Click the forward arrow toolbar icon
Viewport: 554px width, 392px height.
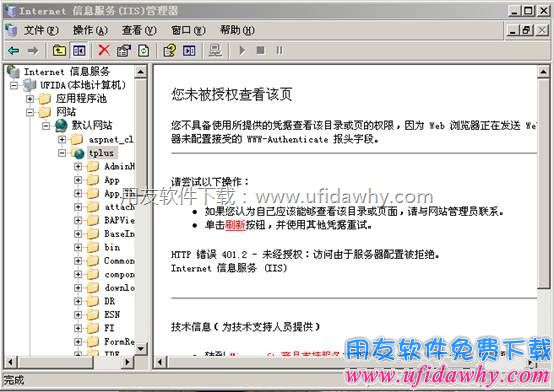pyautogui.click(x=33, y=51)
